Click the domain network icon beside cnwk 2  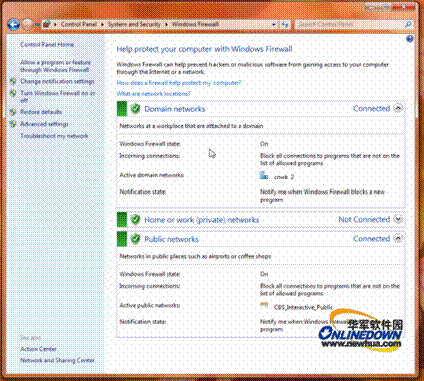(264, 175)
